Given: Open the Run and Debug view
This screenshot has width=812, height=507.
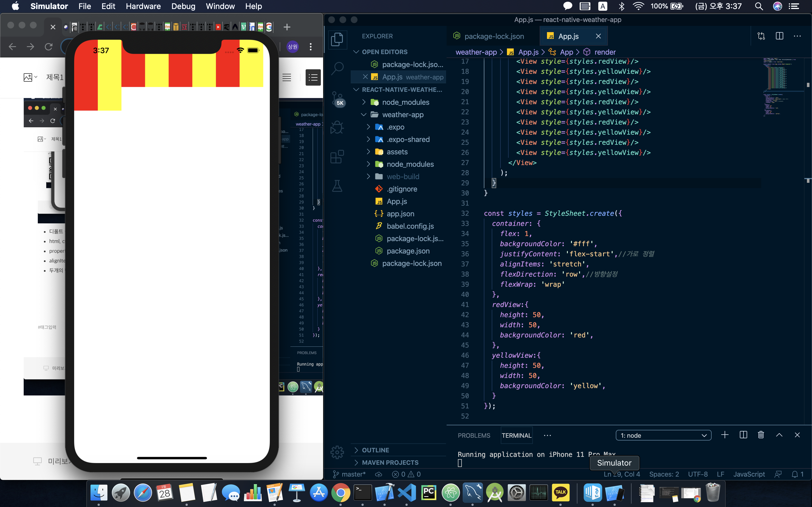Looking at the screenshot, I should pyautogui.click(x=337, y=127).
